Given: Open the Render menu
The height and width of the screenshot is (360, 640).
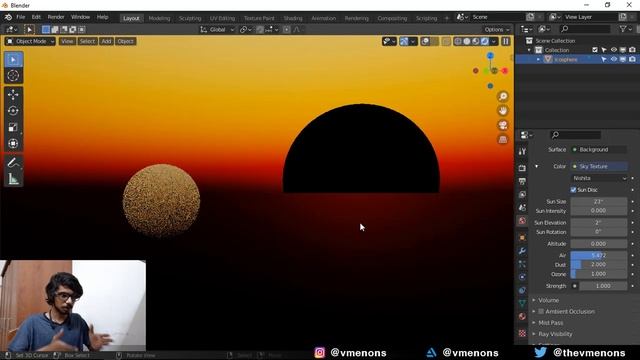Looking at the screenshot, I should (56, 17).
